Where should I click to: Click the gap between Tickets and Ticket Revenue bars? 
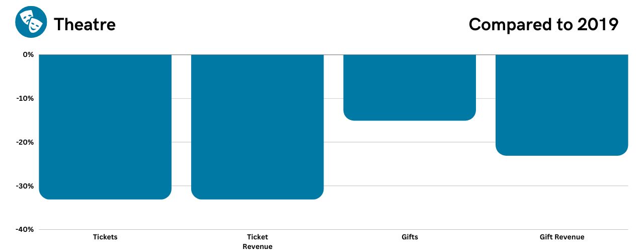tap(181, 126)
